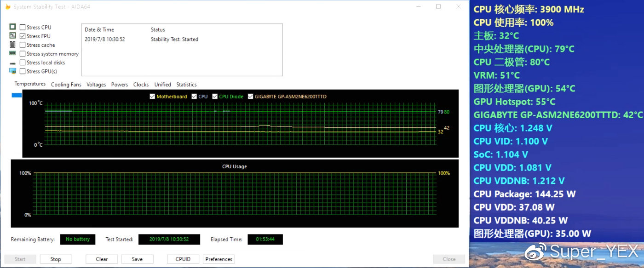Switch to the Voltages tab
Image resolution: width=644 pixels, height=268 pixels.
click(96, 85)
